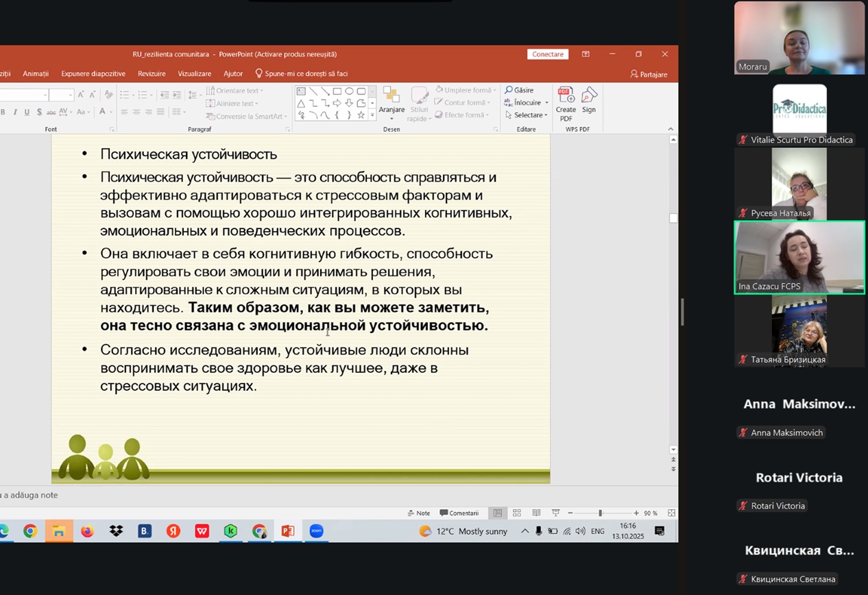Expand the shapes gallery more arrow

372,115
